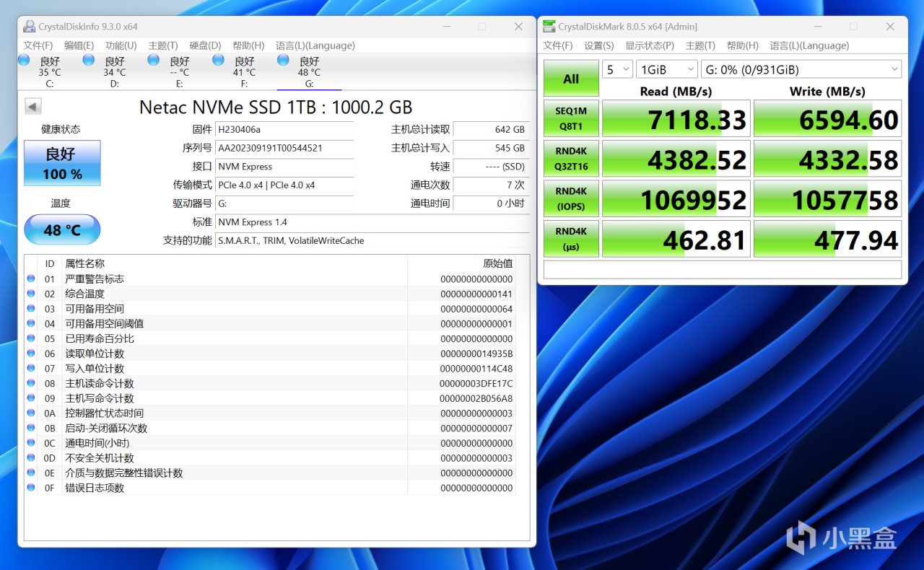
Task: Click the 接口 NVM Express field
Action: point(285,167)
